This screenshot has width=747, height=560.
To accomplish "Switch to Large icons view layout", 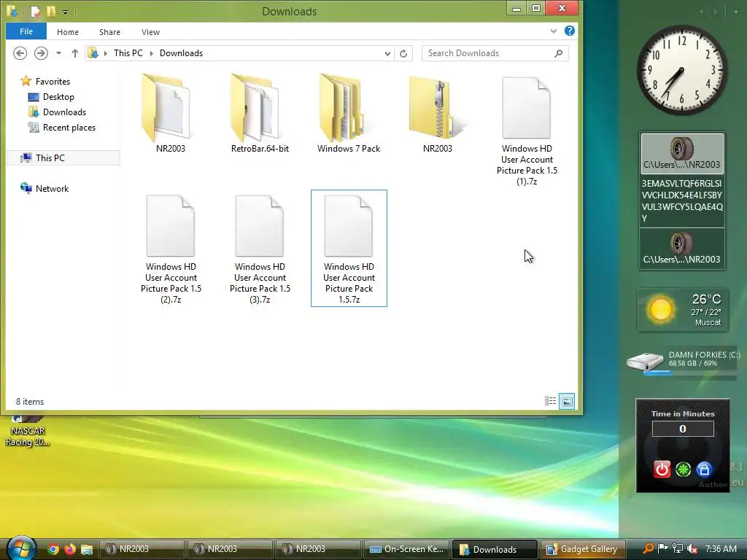I will pyautogui.click(x=567, y=401).
